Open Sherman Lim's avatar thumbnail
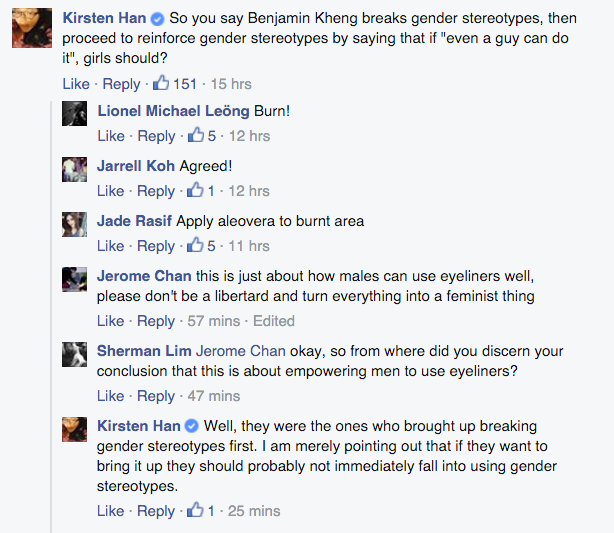614x533 pixels. pyautogui.click(x=73, y=355)
